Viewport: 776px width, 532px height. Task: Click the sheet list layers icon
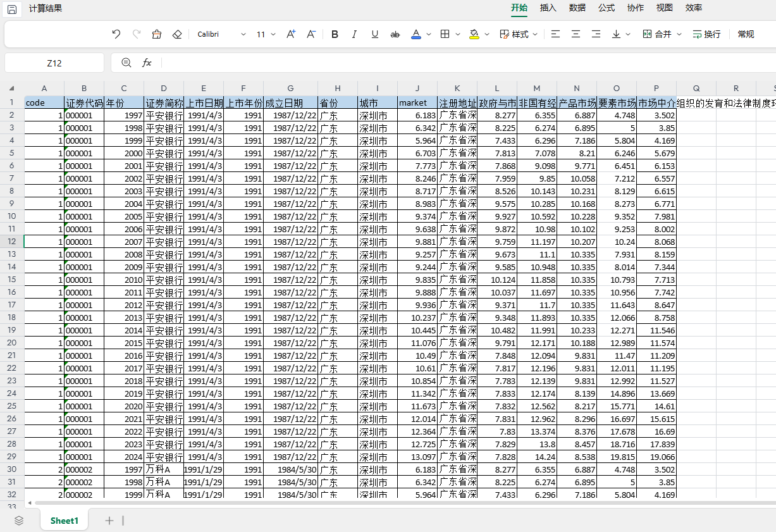(19, 521)
